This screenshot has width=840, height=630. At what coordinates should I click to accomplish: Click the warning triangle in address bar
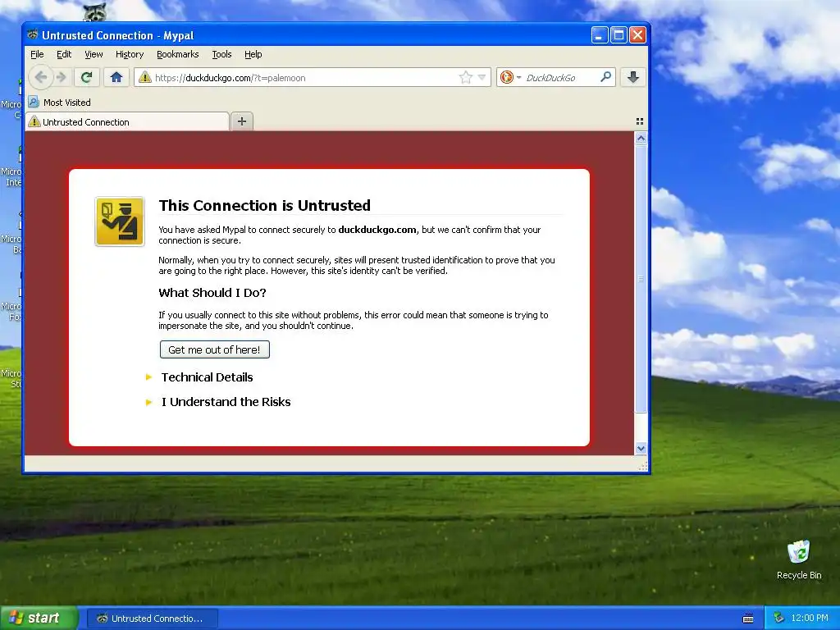point(144,78)
